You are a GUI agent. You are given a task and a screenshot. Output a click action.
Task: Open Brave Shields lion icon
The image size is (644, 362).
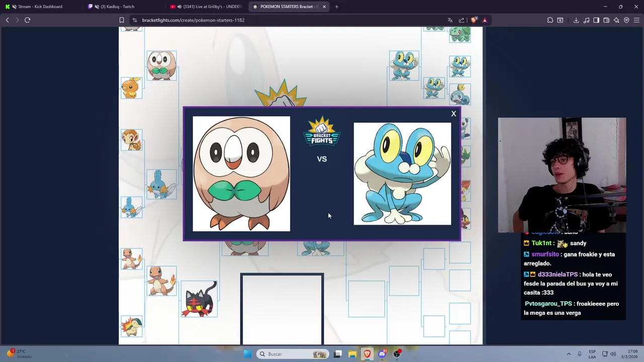click(474, 20)
